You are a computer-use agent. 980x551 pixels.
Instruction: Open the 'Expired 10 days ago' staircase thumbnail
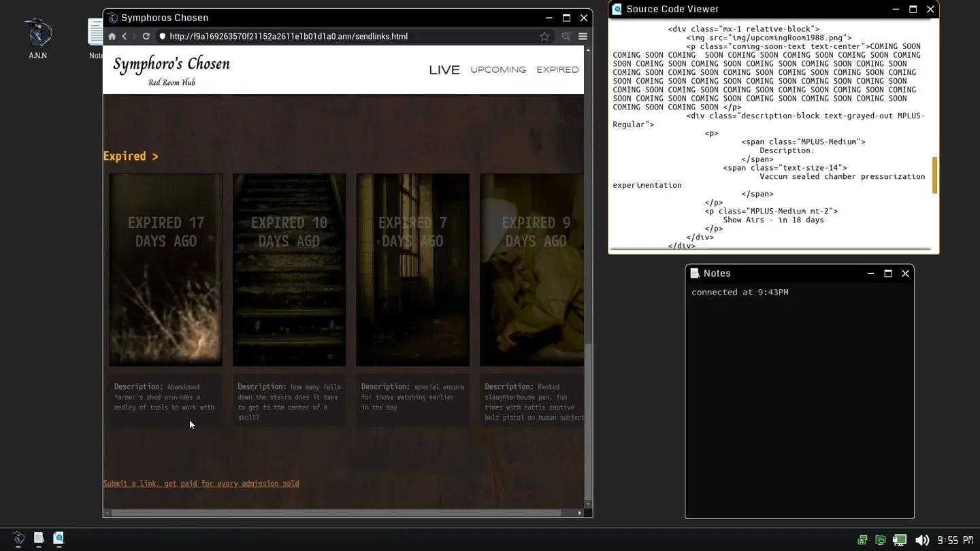[289, 270]
